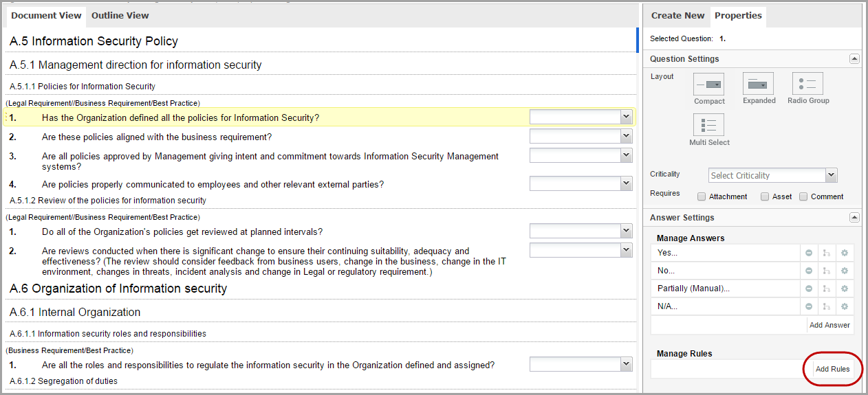Switch to the Outline View tab
The image size is (868, 395).
point(120,15)
